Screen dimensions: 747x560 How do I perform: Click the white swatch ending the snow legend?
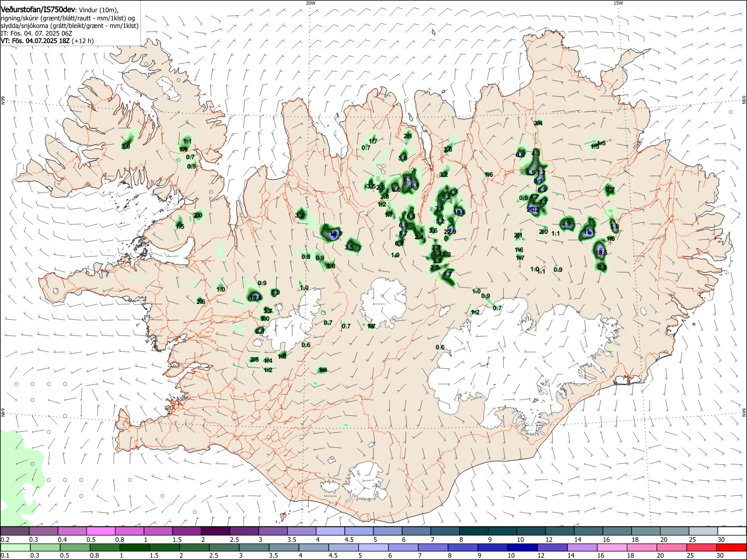point(731,531)
